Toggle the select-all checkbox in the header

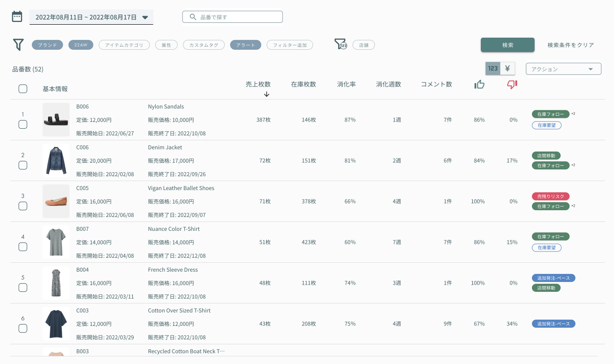pyautogui.click(x=23, y=88)
